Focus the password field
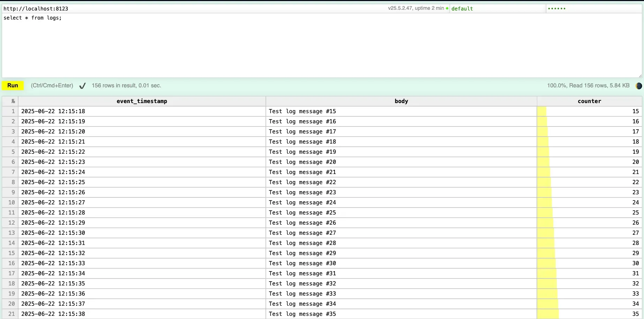Image resolution: width=644 pixels, height=319 pixels. [x=594, y=8]
